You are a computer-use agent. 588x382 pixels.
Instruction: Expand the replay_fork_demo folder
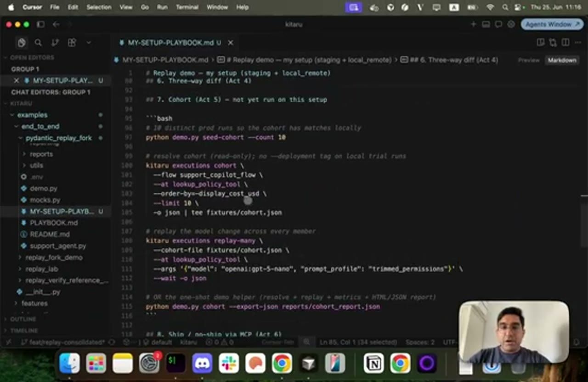coord(54,258)
